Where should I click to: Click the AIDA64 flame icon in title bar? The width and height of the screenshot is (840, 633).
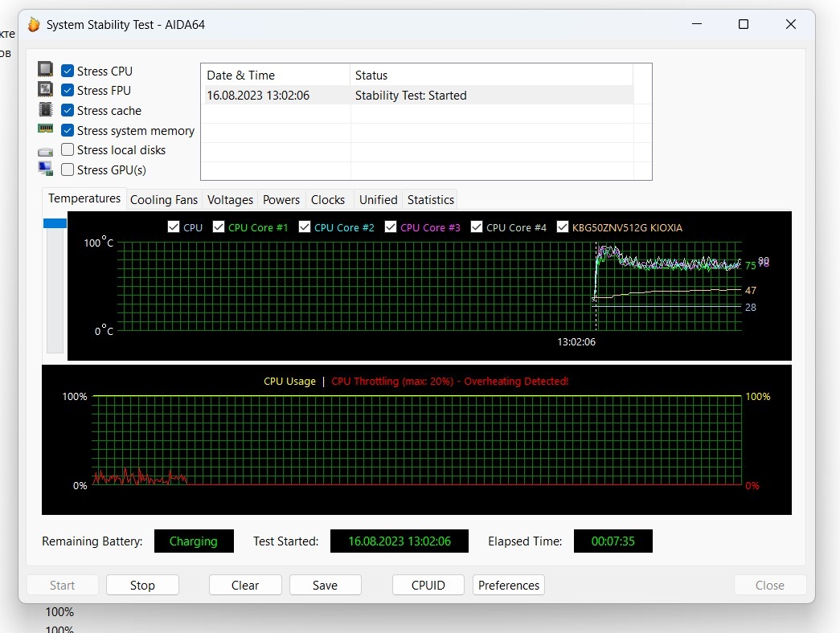[x=34, y=24]
